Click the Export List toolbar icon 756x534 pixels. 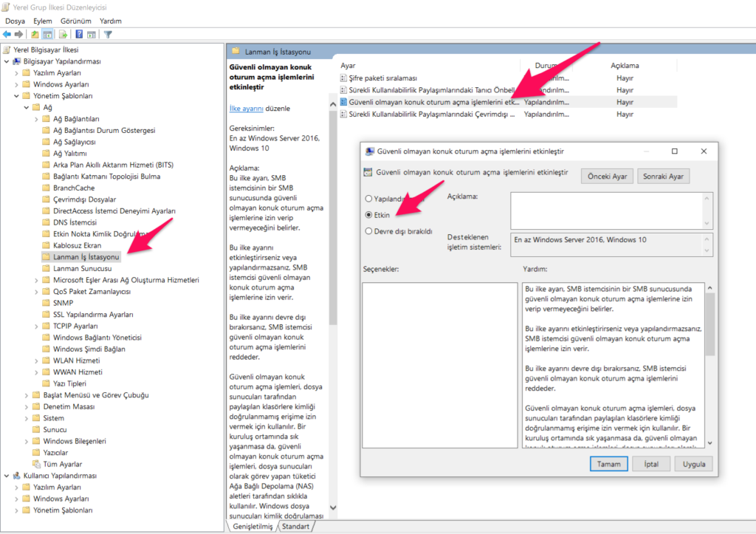63,34
